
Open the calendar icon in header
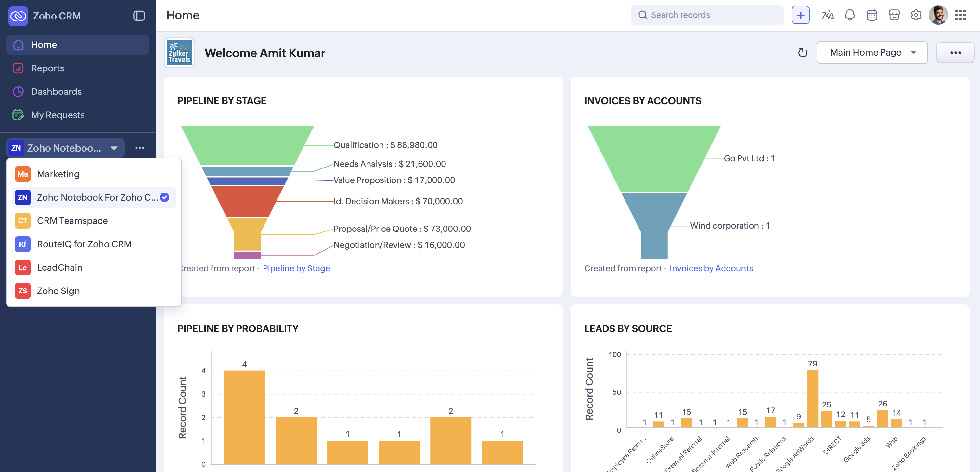click(871, 15)
